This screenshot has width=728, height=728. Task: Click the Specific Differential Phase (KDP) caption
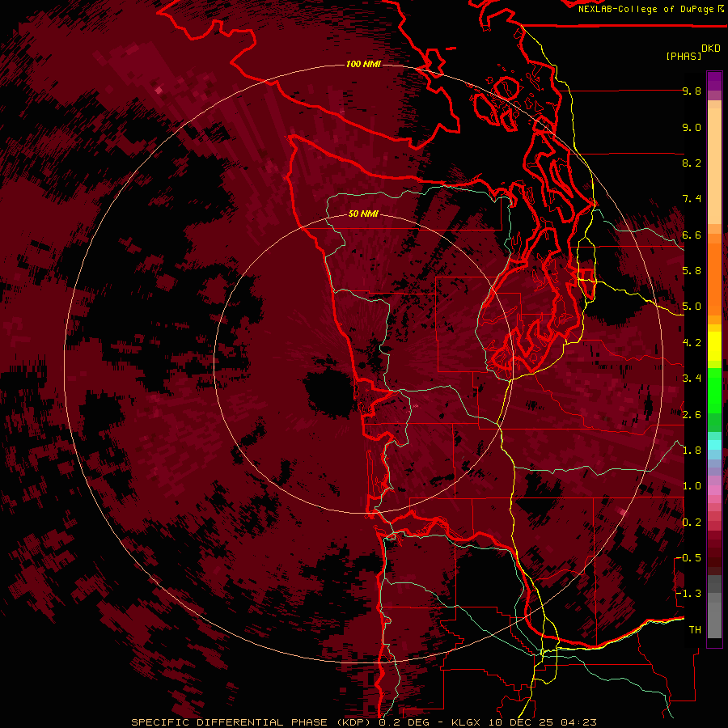click(252, 722)
